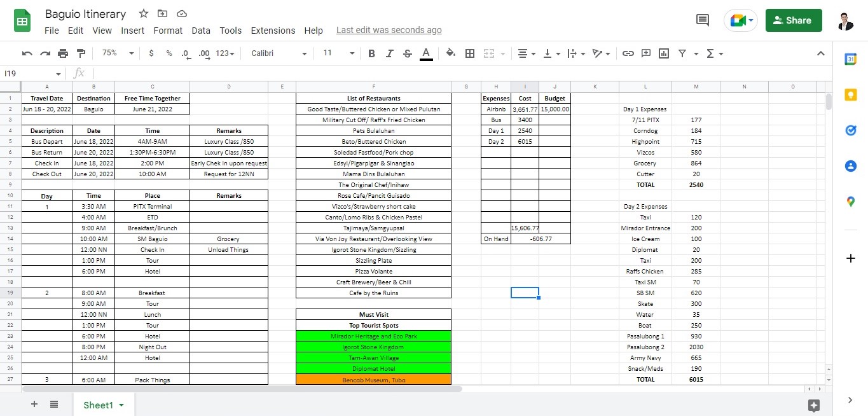Image resolution: width=868 pixels, height=416 pixels.
Task: Open Contacts side panel
Action: coord(851,166)
